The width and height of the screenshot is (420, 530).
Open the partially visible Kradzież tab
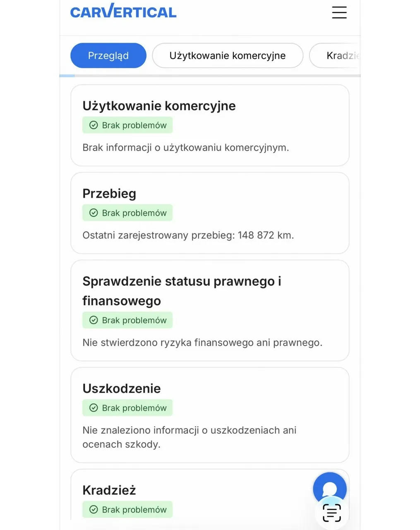335,55
